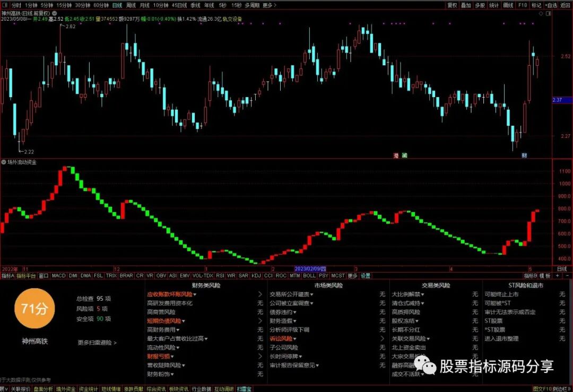Click the 标记 mark button
This screenshot has width=573, height=392.
[x=536, y=5]
